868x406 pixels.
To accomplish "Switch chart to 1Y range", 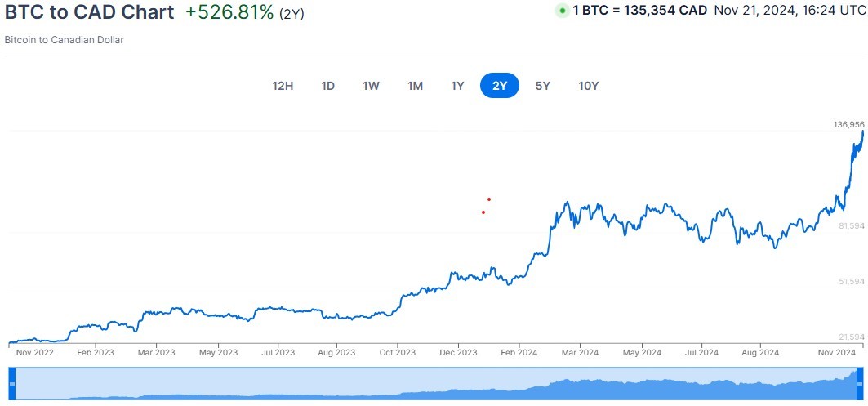I will [x=457, y=86].
